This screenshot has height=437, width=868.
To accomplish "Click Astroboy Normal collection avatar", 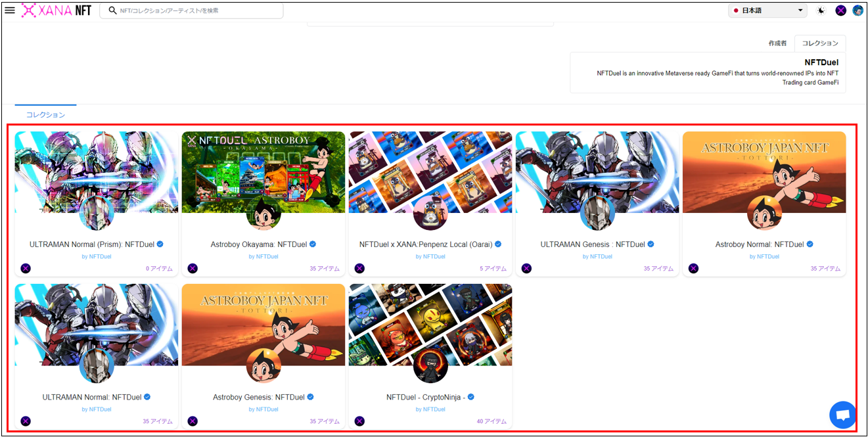I will [x=764, y=213].
